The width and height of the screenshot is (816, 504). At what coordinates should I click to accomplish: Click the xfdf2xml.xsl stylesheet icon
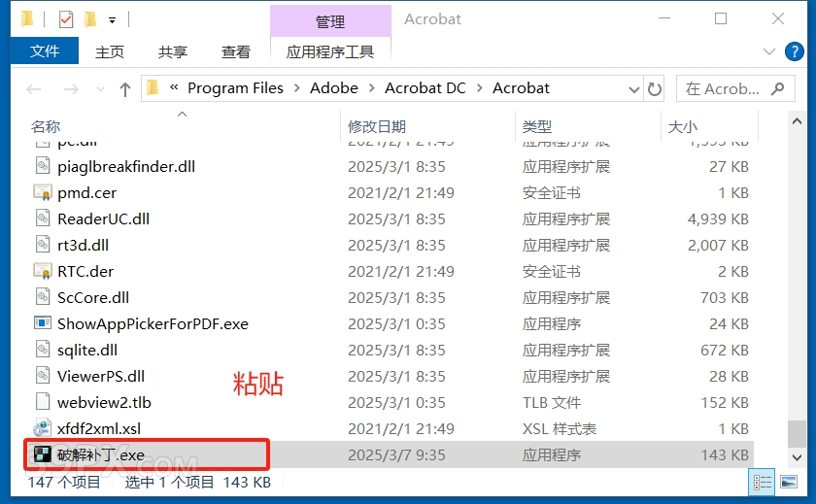[x=42, y=428]
